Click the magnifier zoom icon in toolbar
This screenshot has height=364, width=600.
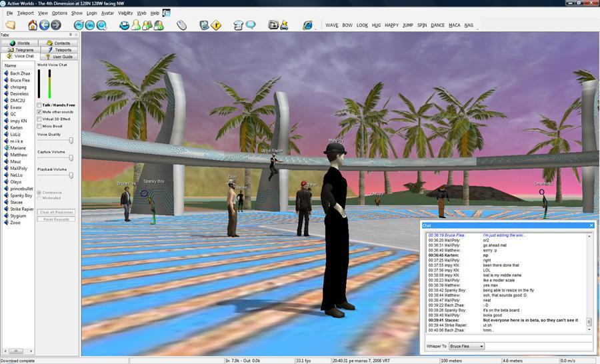101,25
